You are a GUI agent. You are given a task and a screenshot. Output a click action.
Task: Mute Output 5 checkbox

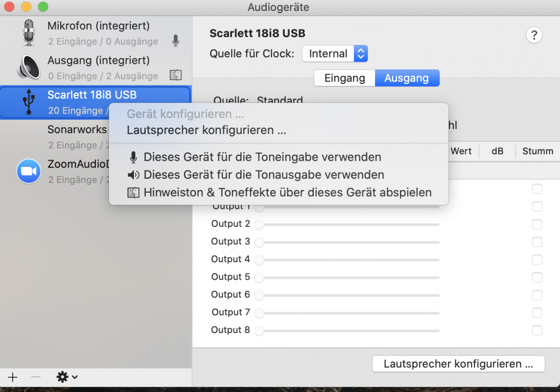[x=537, y=278]
